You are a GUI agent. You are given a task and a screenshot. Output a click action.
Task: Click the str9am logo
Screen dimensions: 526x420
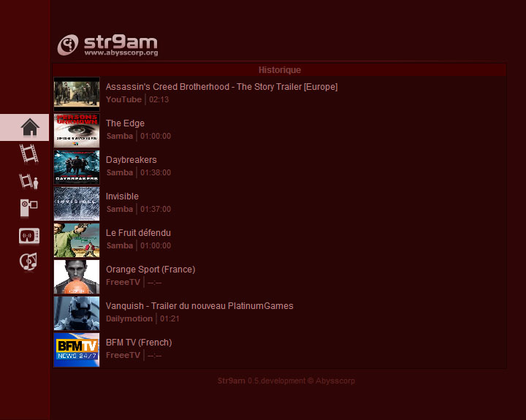tap(107, 45)
